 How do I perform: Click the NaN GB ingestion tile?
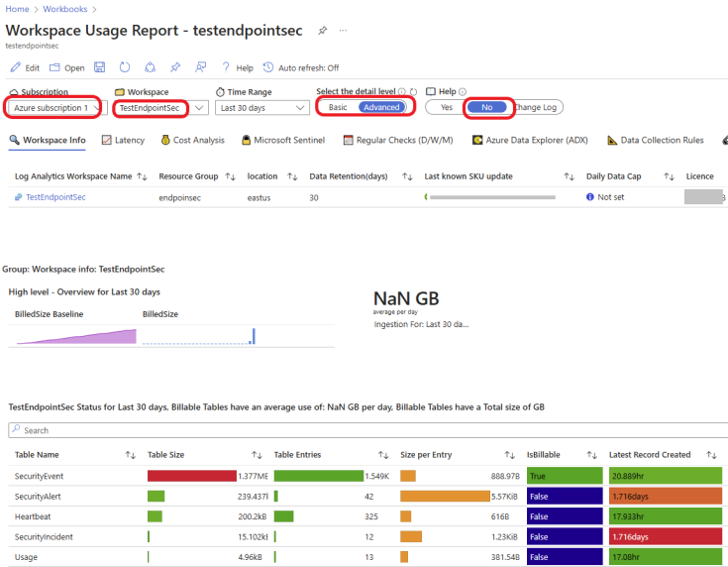(x=421, y=308)
